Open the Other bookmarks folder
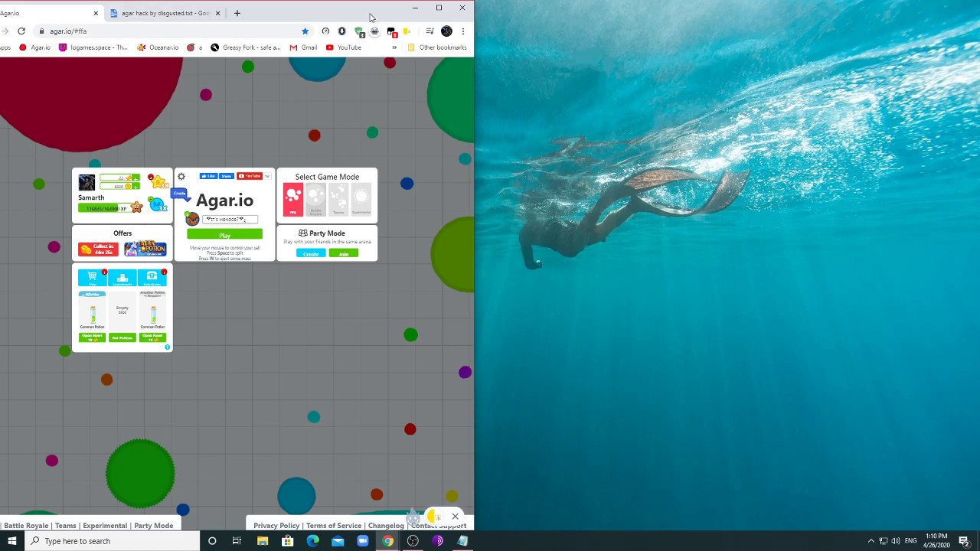This screenshot has height=551, width=980. pyautogui.click(x=437, y=47)
